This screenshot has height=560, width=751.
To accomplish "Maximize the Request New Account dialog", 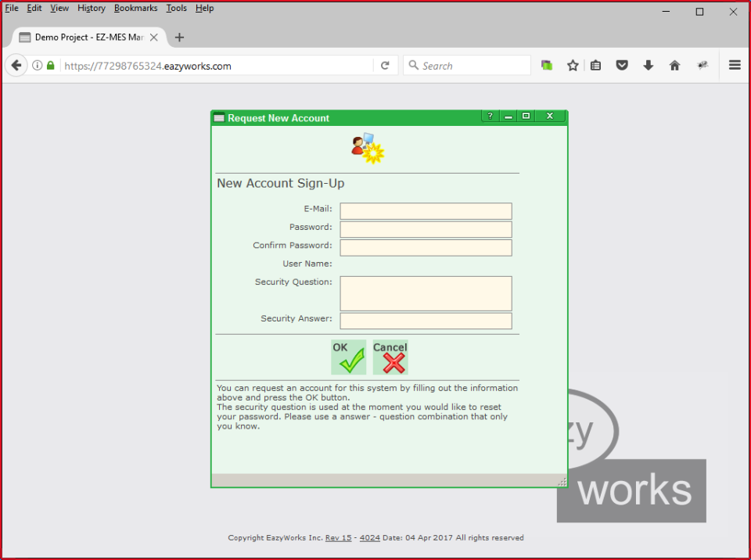I will pyautogui.click(x=526, y=116).
